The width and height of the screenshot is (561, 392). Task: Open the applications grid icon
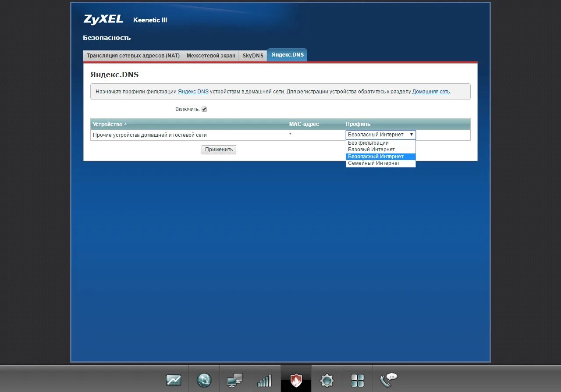tap(358, 380)
